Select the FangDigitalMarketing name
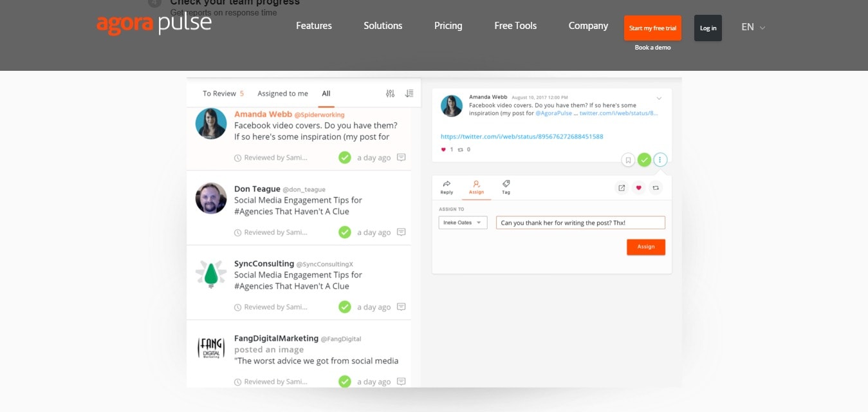This screenshot has width=868, height=412. click(x=277, y=339)
